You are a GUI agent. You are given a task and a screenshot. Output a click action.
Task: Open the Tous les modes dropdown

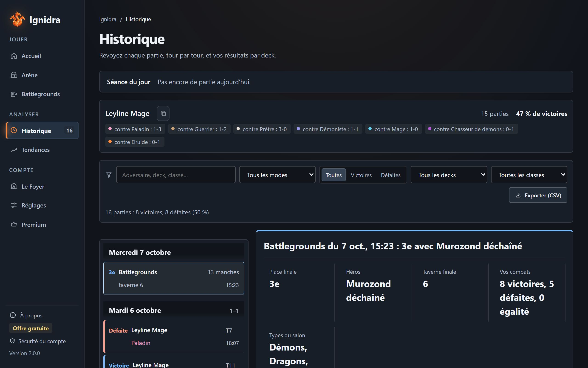point(277,175)
